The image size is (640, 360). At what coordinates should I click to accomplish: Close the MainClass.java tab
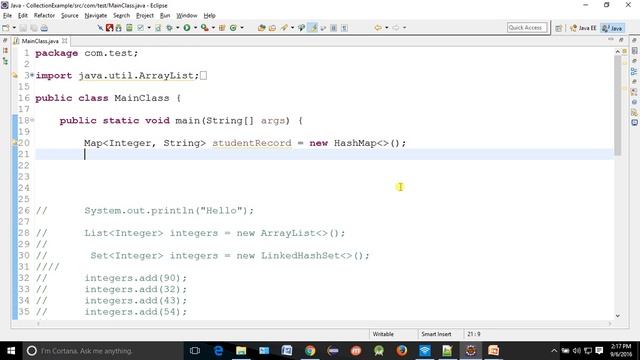[64, 41]
